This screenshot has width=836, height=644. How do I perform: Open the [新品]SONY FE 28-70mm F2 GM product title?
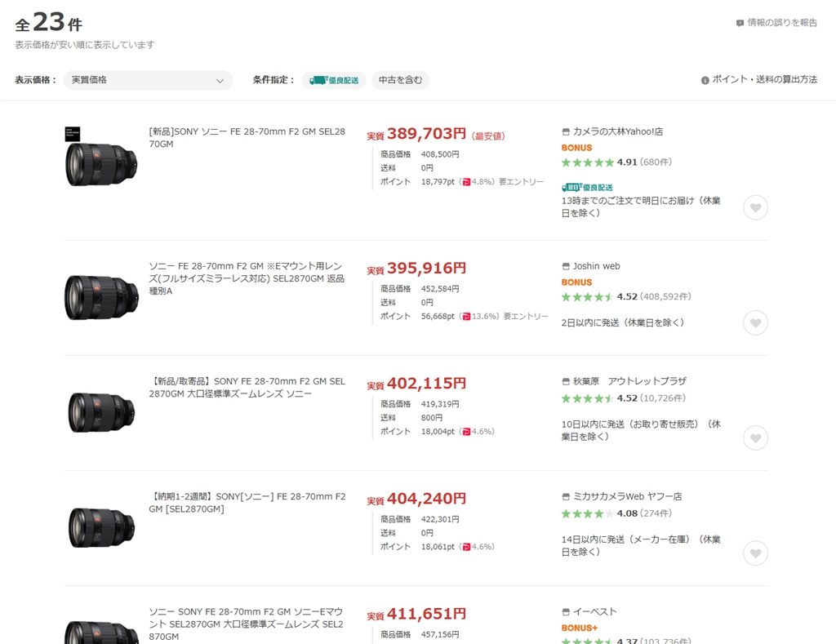pos(247,138)
